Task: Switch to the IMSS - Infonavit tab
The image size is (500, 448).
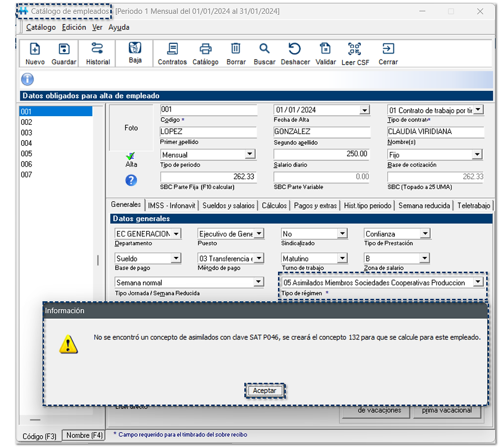Action: (x=171, y=205)
